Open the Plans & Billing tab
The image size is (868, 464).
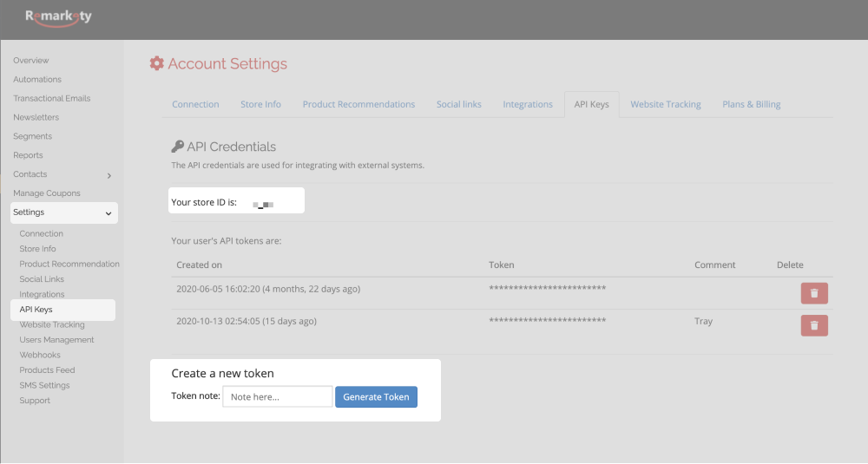pyautogui.click(x=751, y=104)
